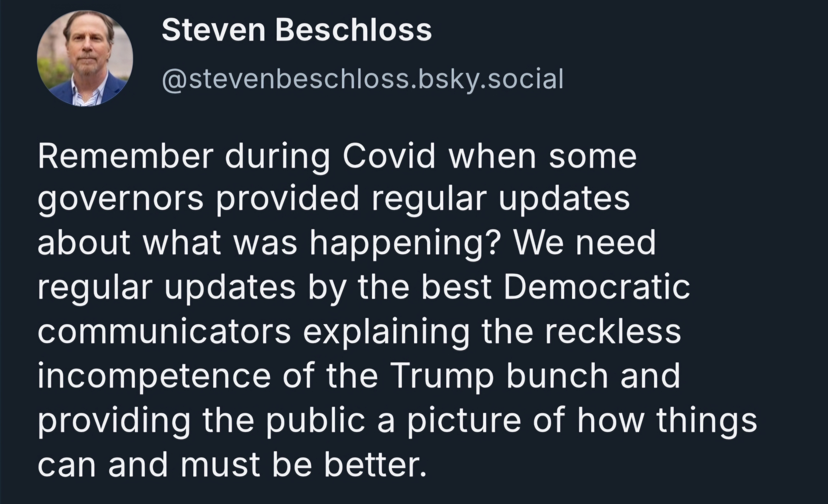Click the word "Democratic" in the post
This screenshot has height=504, width=828.
click(596, 288)
